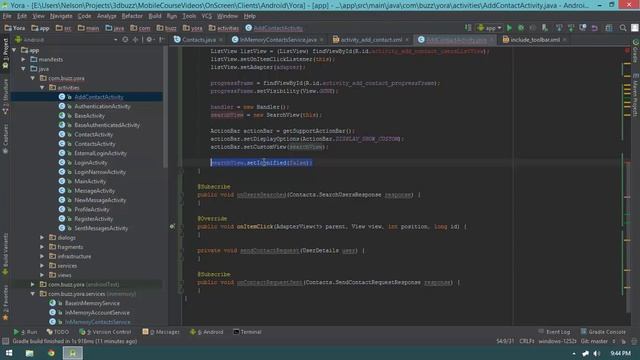Switch to the activity_add_contact.xml tab

click(371, 40)
